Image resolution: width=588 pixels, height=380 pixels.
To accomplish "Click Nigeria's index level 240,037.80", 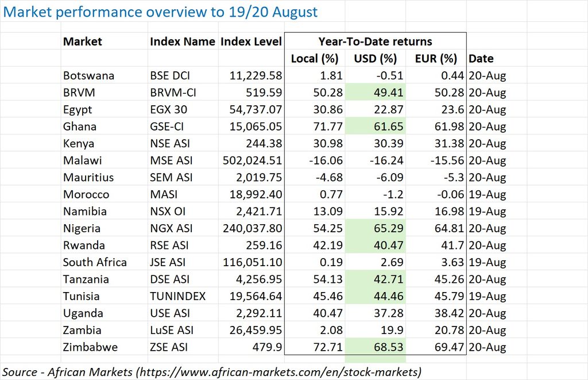I will point(252,228).
